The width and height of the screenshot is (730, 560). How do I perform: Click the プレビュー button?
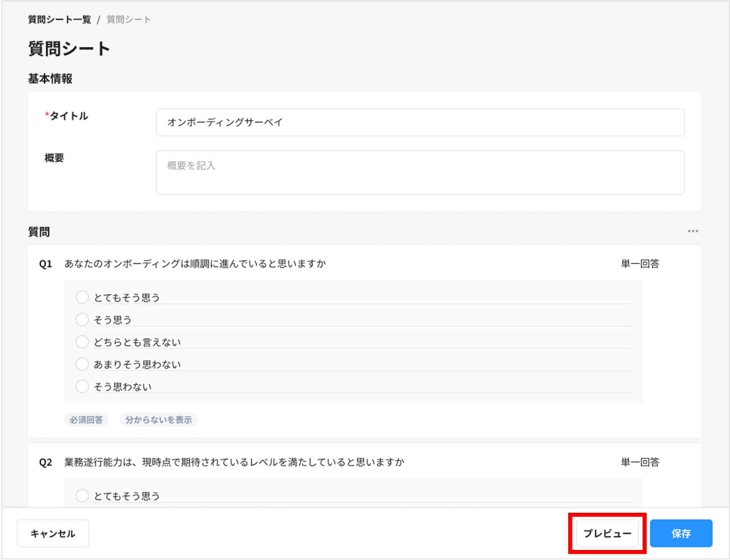pyautogui.click(x=607, y=533)
